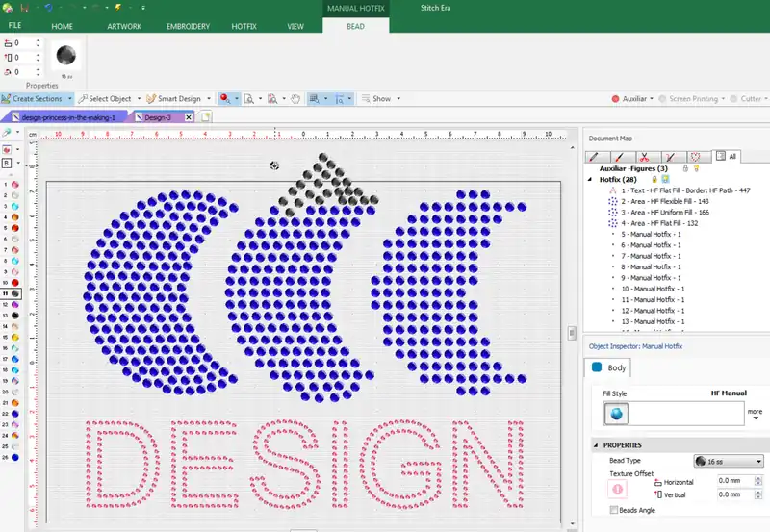
Task: Collapse the Hotfix (28) tree group
Action: (591, 179)
